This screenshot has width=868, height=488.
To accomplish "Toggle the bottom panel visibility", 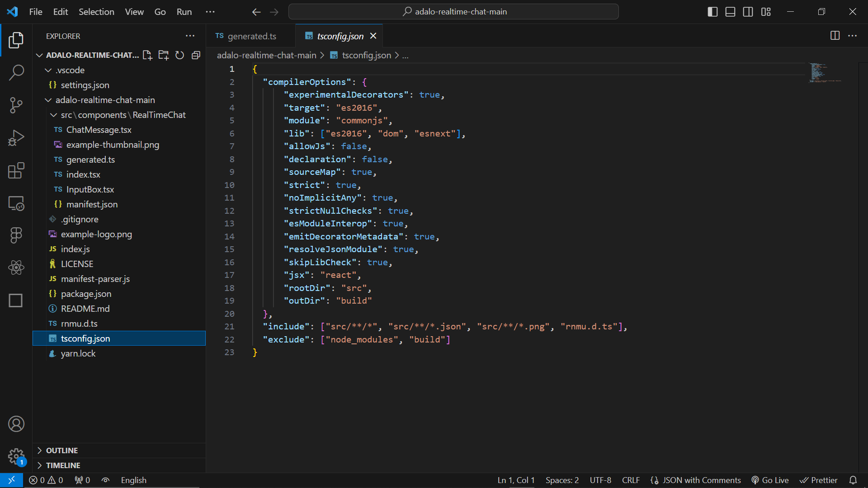I will 730,12.
